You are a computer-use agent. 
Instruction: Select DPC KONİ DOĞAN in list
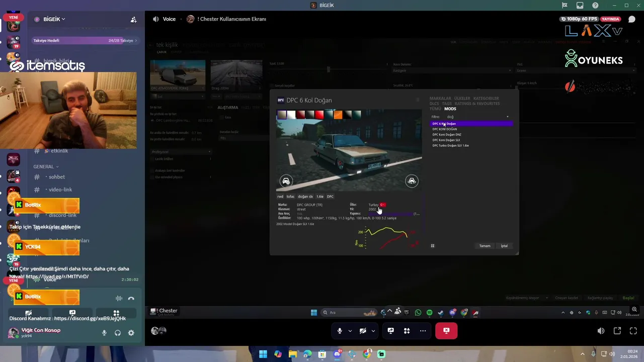tap(471, 129)
